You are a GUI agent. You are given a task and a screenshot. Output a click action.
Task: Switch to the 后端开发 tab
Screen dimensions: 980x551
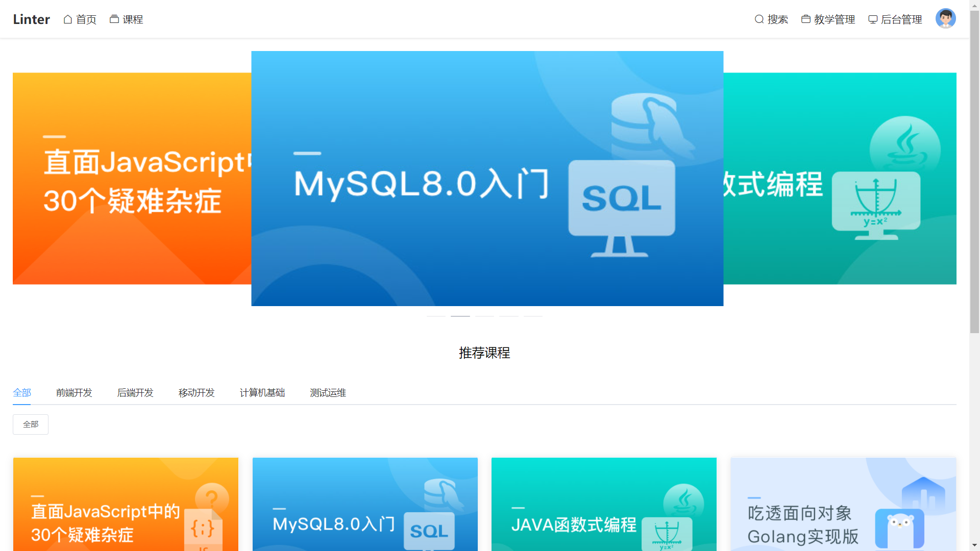pyautogui.click(x=135, y=393)
